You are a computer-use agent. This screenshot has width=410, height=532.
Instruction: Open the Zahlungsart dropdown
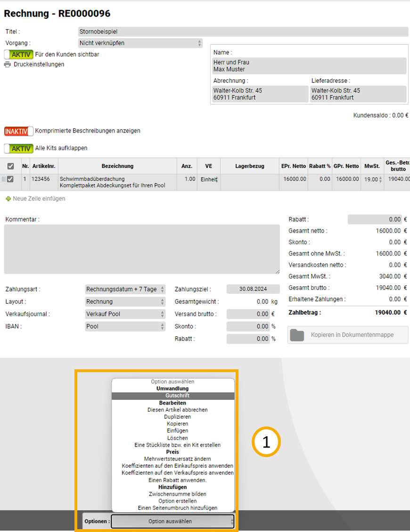(125, 289)
